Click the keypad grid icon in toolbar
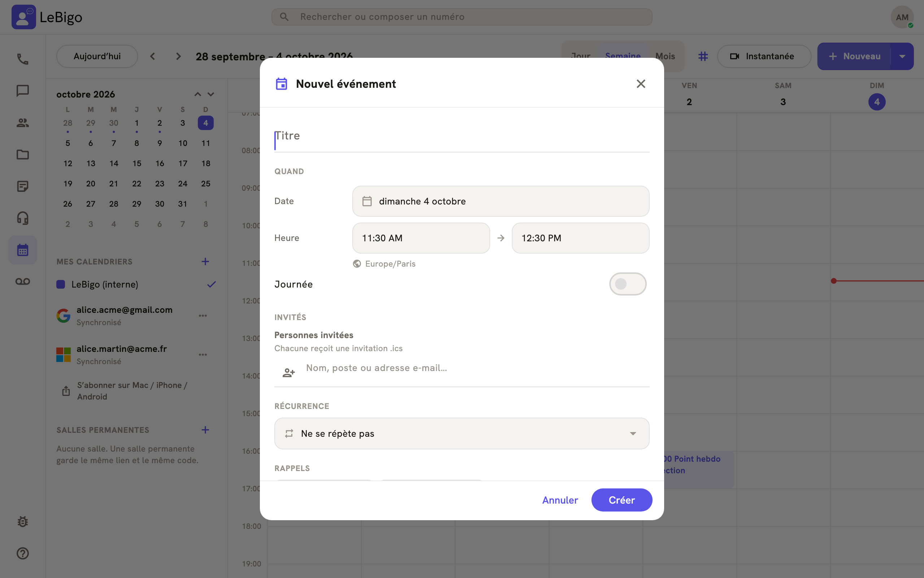924x578 pixels. pos(703,56)
